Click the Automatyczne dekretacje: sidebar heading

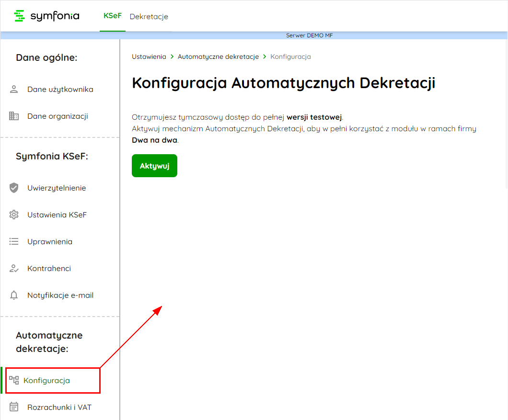coord(49,342)
